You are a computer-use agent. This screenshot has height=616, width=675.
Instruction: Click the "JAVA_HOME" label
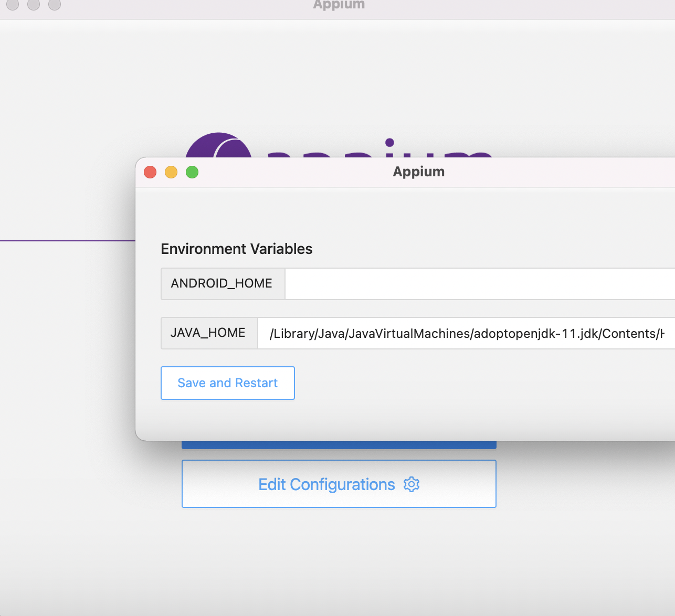(208, 333)
